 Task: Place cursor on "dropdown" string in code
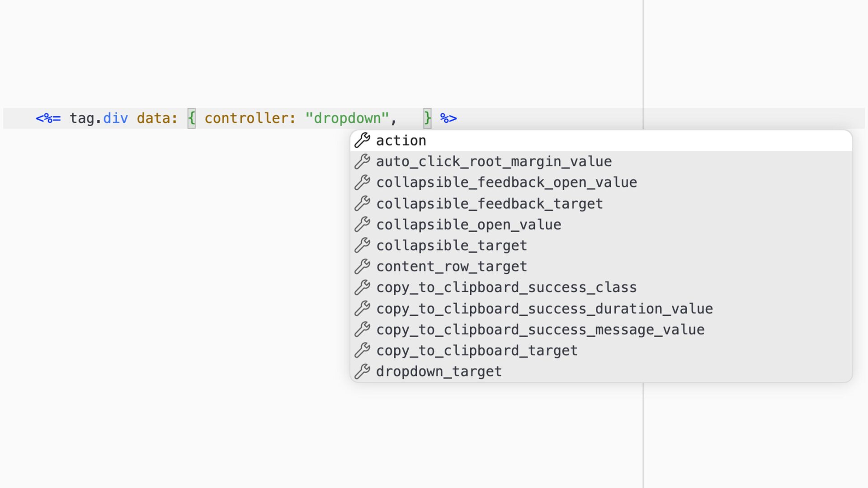click(347, 118)
